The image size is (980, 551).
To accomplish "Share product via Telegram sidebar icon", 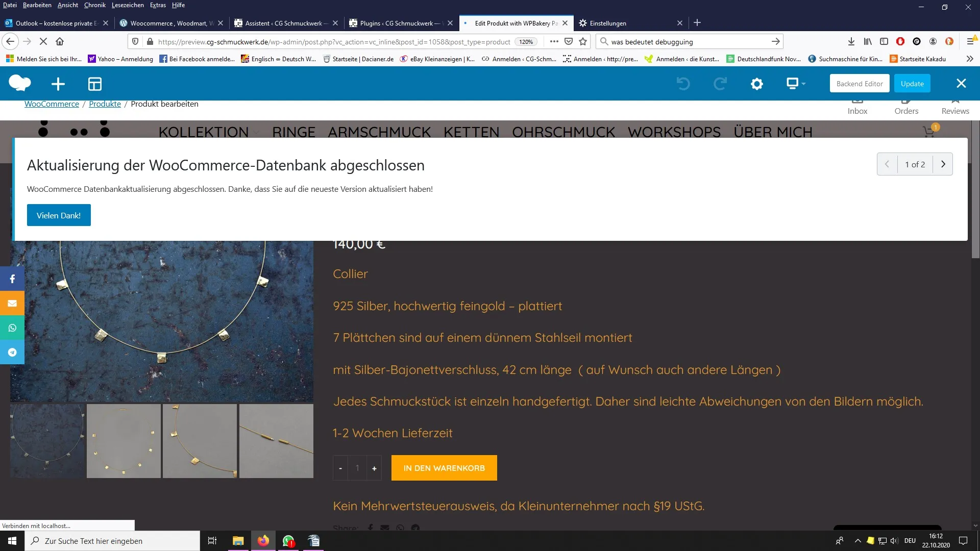I will click(x=12, y=353).
